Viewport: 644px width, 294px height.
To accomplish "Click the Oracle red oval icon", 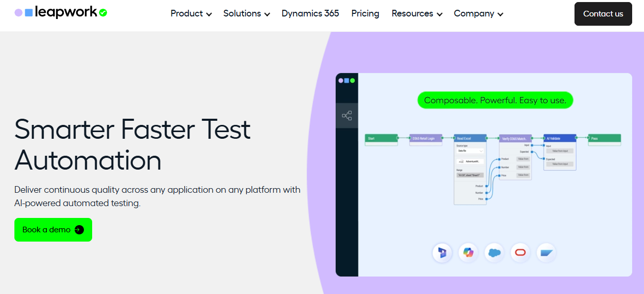I will (520, 252).
